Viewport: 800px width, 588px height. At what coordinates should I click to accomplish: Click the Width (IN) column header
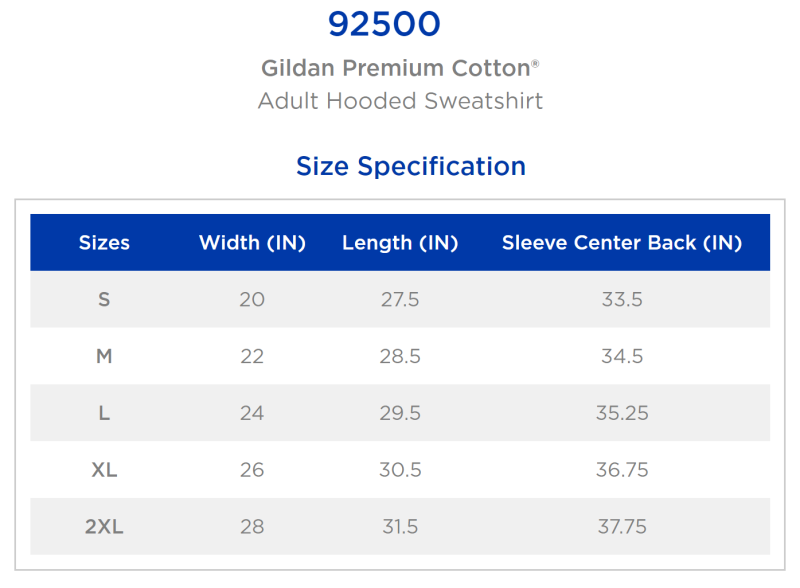pyautogui.click(x=252, y=243)
